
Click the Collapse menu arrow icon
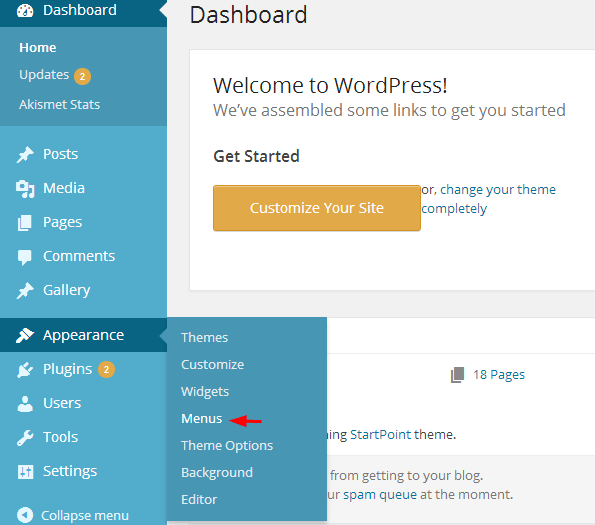click(25, 515)
